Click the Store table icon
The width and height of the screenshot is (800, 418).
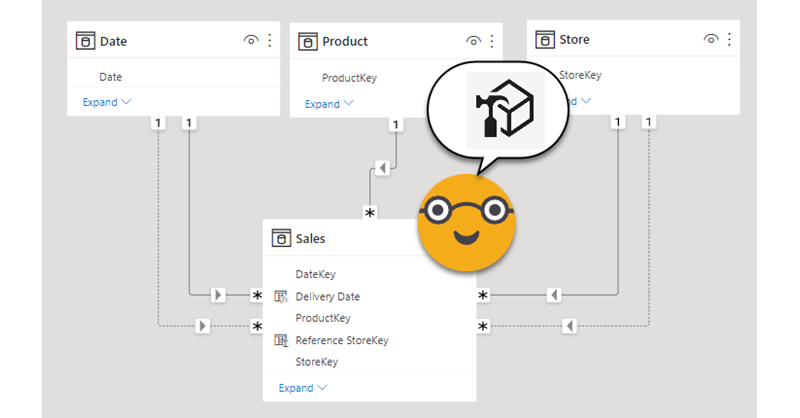(x=545, y=39)
